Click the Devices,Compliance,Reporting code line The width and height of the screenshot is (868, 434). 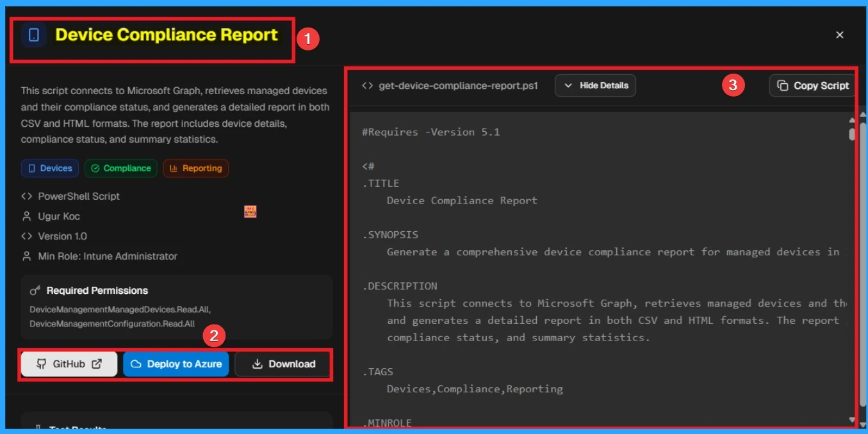475,389
